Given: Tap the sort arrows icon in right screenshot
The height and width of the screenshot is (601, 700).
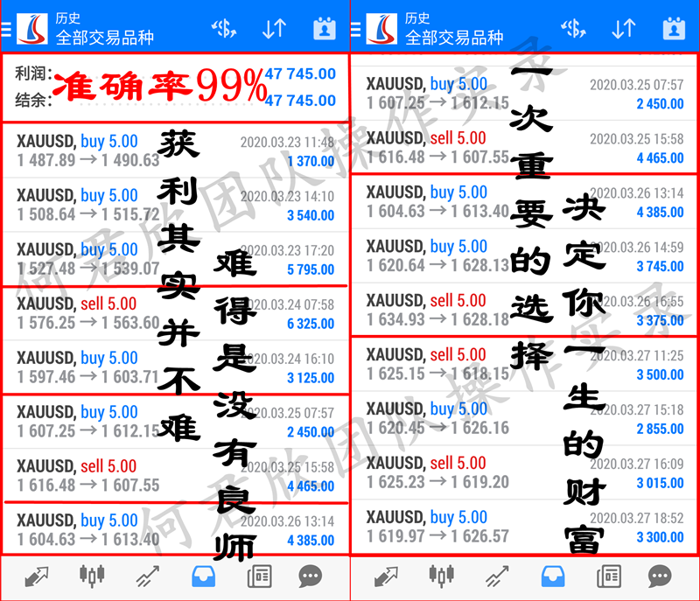Looking at the screenshot, I should 624,29.
